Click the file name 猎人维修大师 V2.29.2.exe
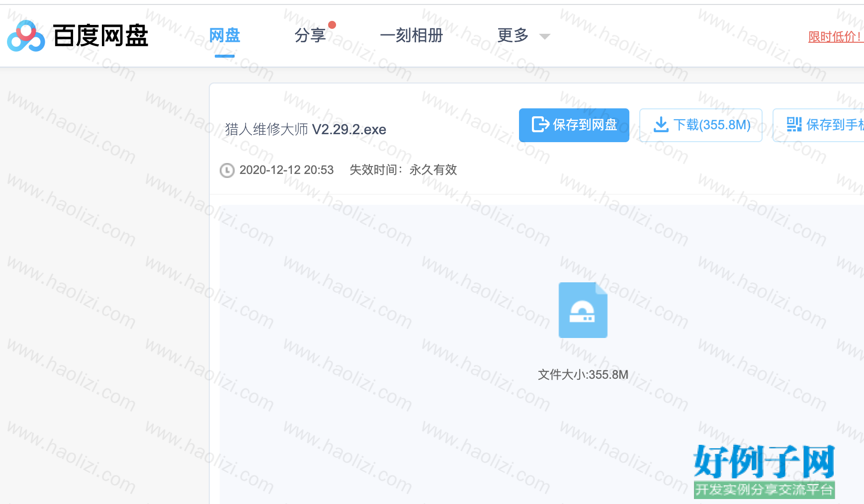 point(306,129)
